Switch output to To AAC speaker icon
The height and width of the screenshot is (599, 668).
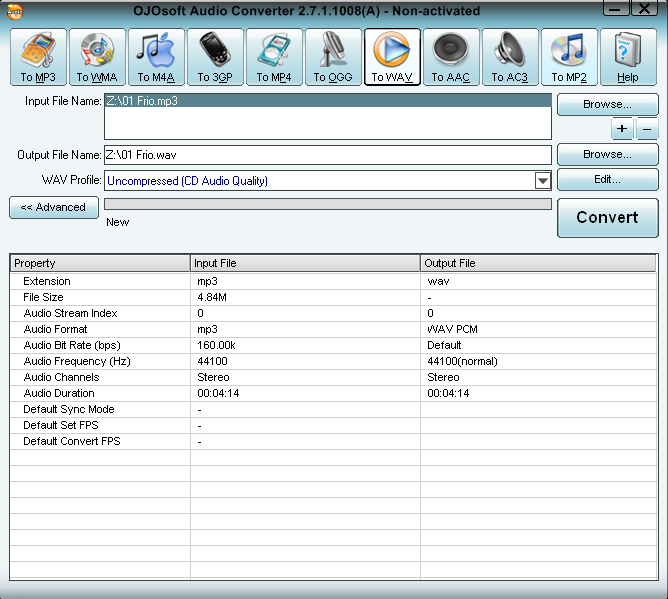[x=451, y=57]
